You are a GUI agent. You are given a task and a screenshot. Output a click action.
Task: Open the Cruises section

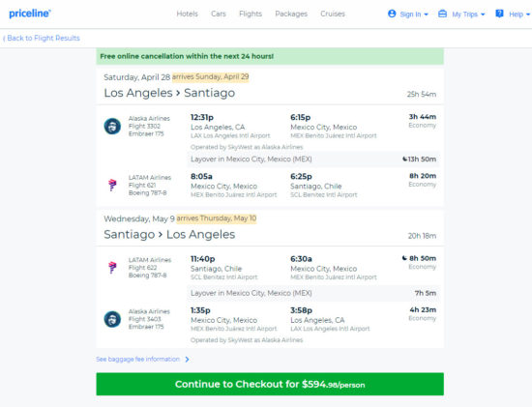(x=333, y=14)
